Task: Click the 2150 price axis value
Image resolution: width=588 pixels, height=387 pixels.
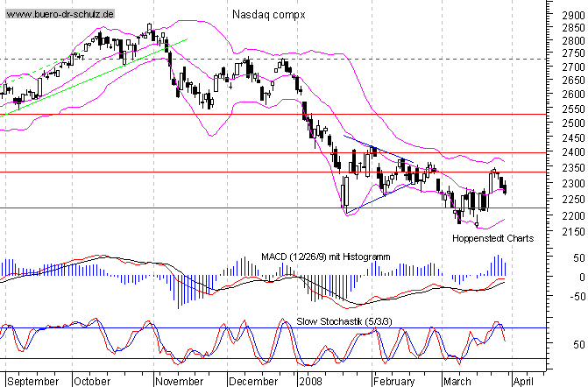Action: 573,232
